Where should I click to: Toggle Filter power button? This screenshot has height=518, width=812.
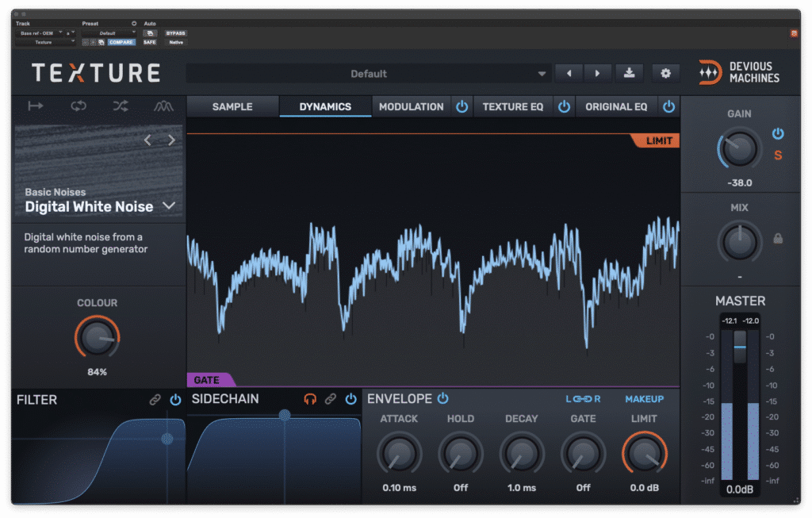pos(175,399)
